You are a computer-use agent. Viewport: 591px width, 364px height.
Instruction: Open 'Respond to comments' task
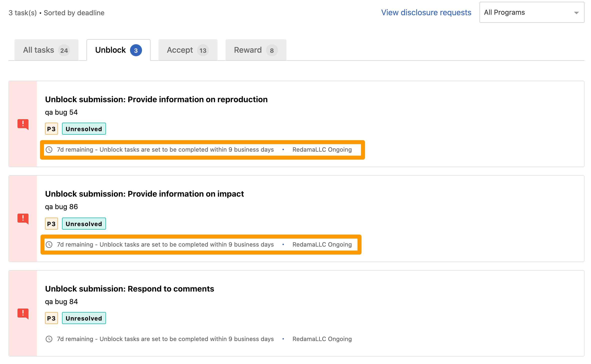pyautogui.click(x=129, y=289)
